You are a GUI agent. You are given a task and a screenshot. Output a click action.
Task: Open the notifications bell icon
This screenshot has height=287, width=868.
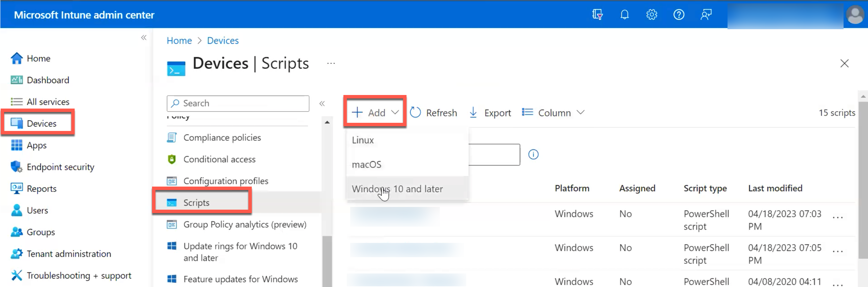tap(624, 15)
